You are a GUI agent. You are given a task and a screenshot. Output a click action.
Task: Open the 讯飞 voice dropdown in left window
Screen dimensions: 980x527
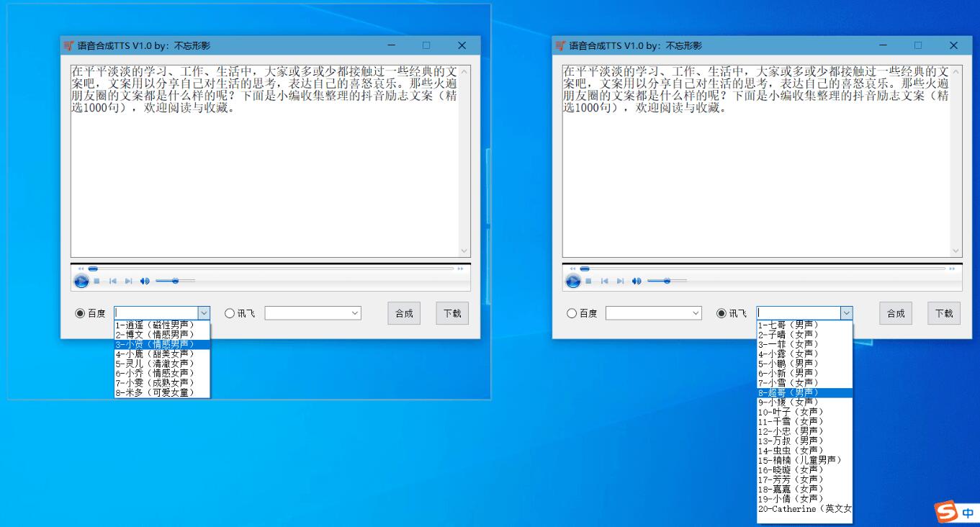(x=355, y=312)
